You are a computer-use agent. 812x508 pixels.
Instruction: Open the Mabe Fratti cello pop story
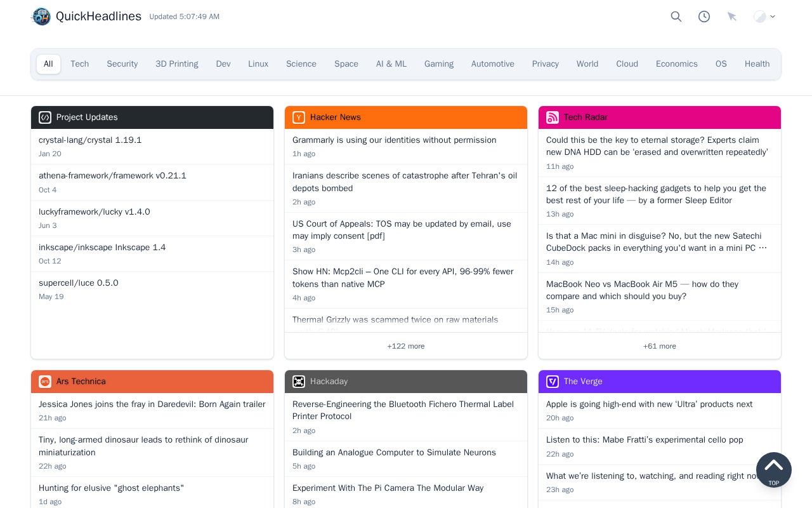coord(645,440)
